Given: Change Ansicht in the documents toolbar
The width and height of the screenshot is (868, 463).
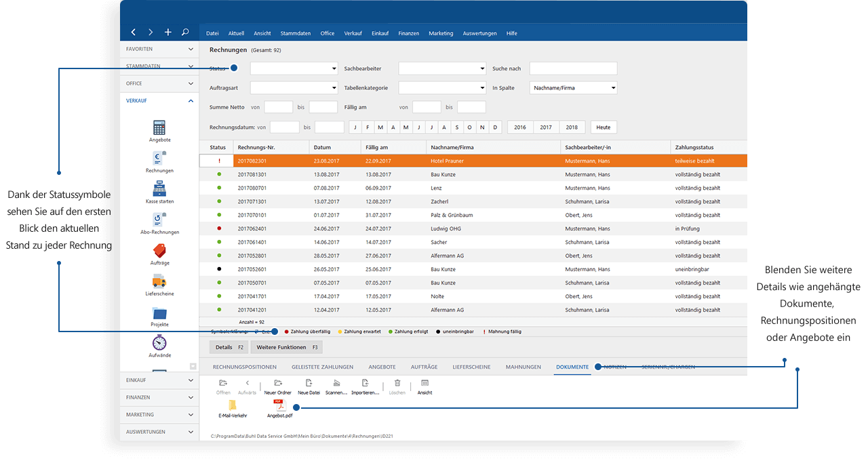Looking at the screenshot, I should (x=425, y=387).
